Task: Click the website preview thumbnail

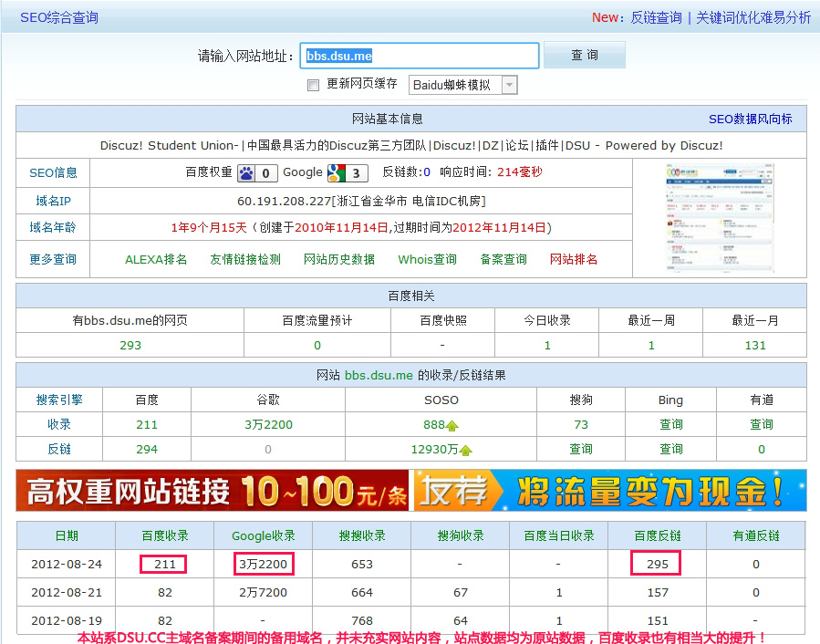Action: (x=720, y=218)
